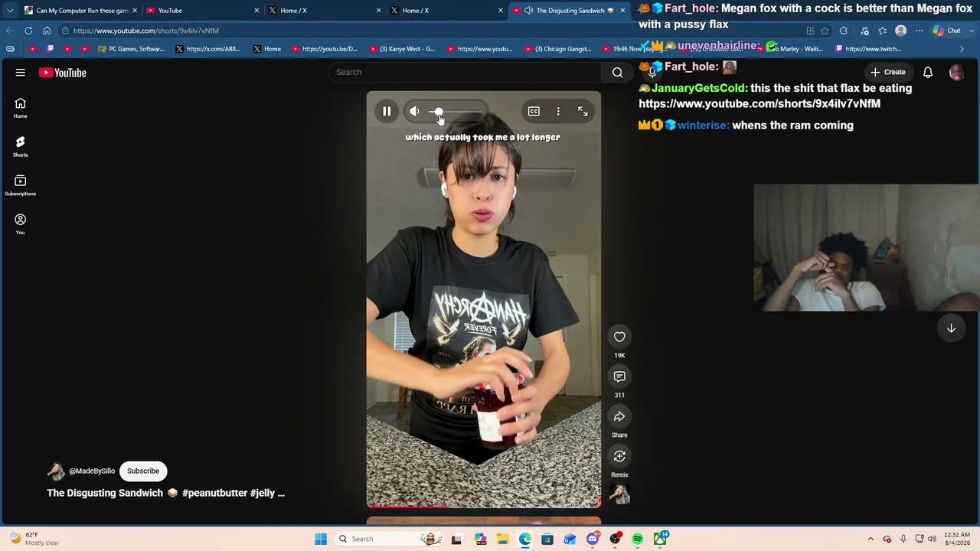
Task: Pause the Short video
Action: (387, 112)
